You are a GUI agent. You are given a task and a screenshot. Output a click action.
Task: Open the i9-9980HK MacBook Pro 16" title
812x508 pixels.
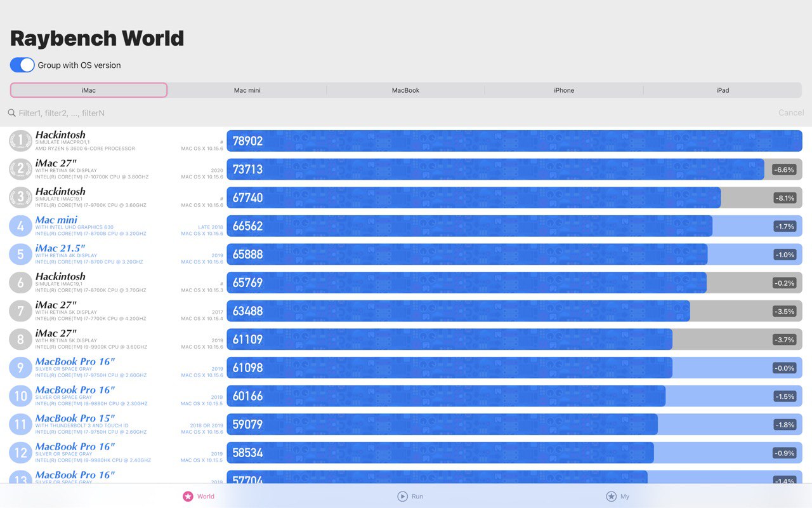click(75, 446)
